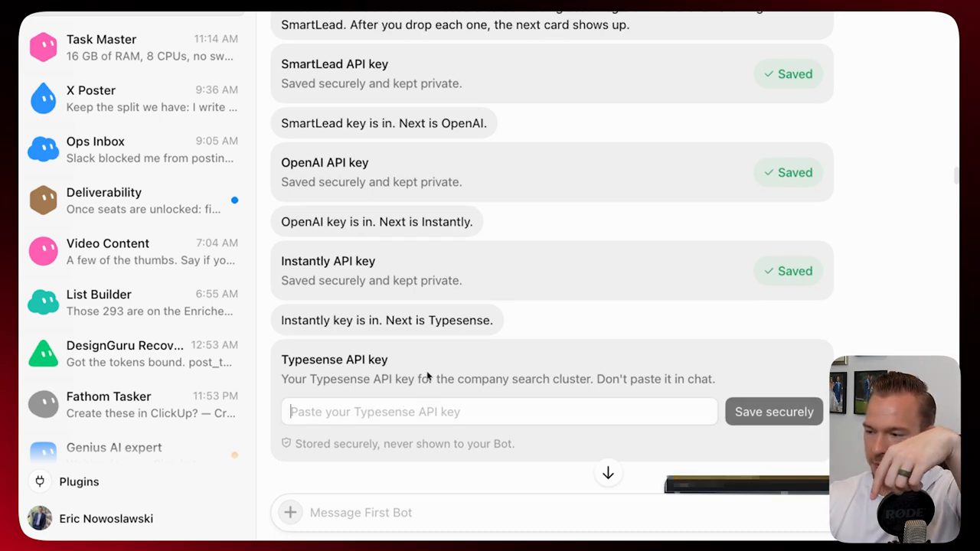
Task: Open Plugins in the sidebar
Action: 80,481
